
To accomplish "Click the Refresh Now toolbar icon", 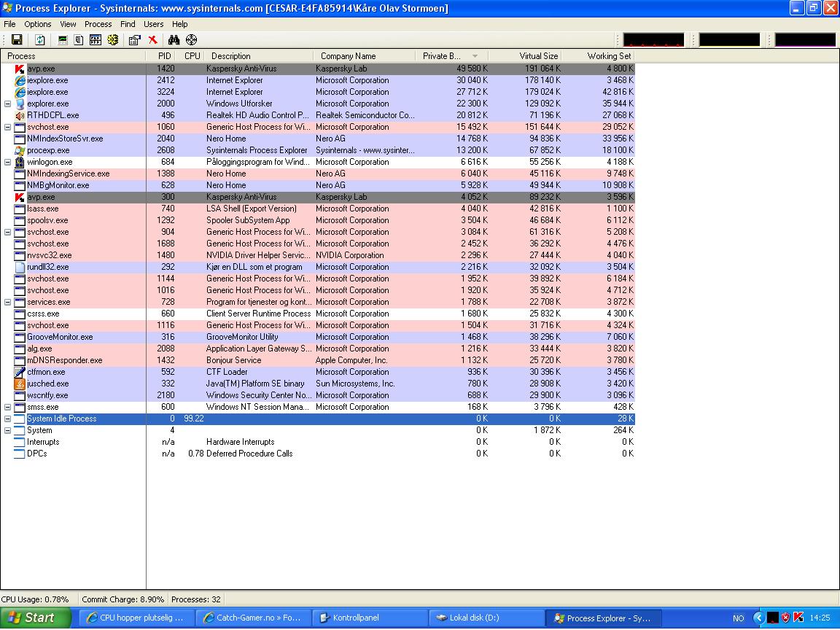I will tap(39, 39).
